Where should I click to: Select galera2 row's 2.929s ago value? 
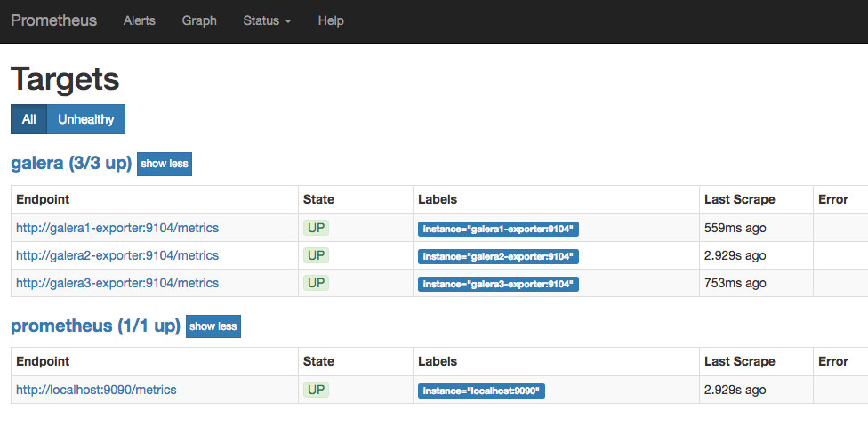735,255
